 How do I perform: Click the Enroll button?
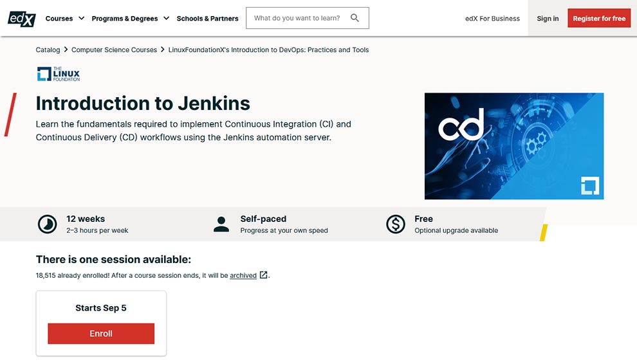(101, 334)
